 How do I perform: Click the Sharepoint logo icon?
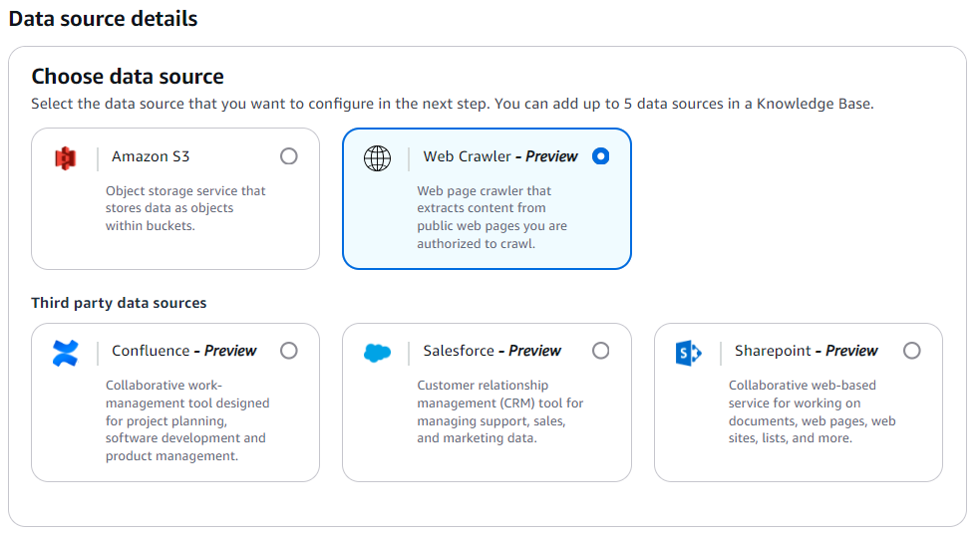(x=688, y=352)
